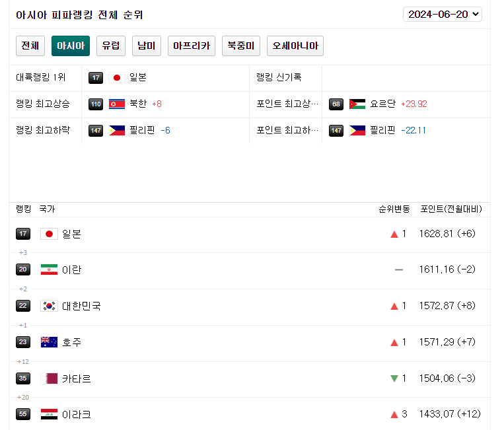Click Japan flag in ranking list
504x430 pixels.
[x=49, y=234]
